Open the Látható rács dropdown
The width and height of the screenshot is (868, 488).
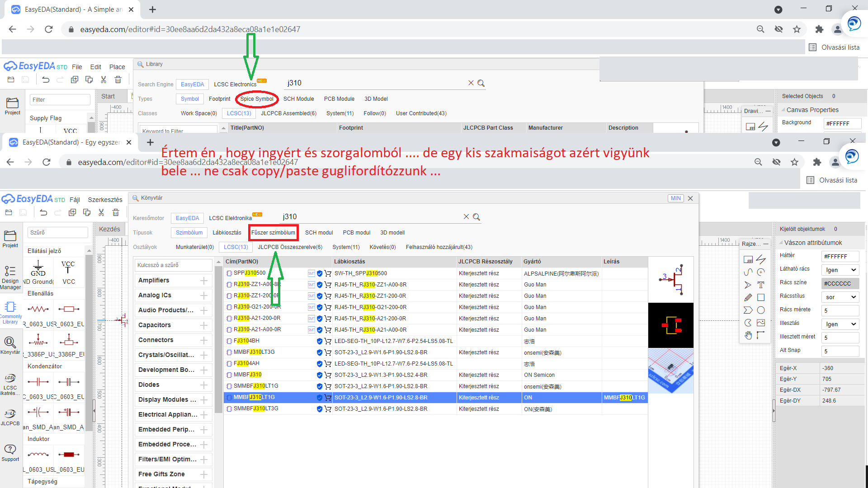[840, 270]
